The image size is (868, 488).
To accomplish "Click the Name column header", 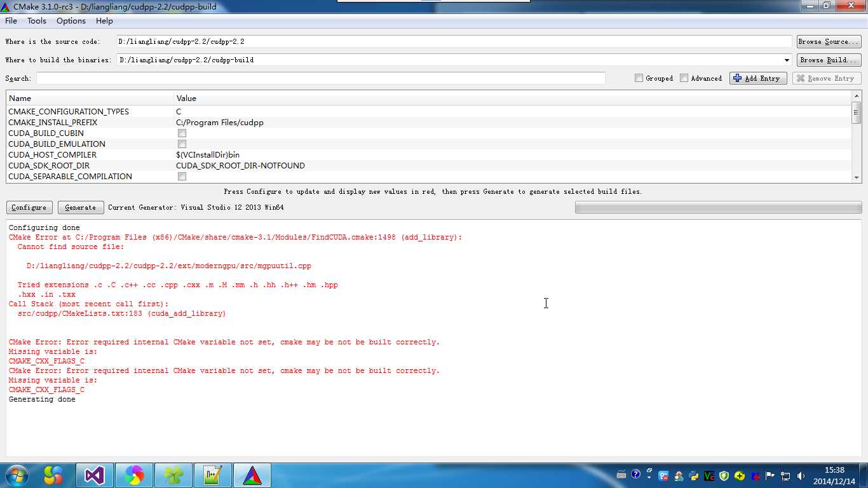I will [90, 98].
